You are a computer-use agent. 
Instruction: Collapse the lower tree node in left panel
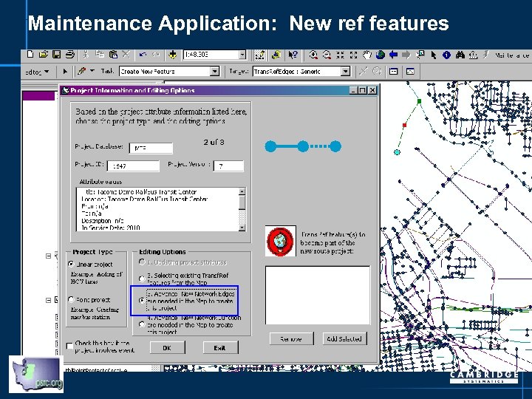49,300
